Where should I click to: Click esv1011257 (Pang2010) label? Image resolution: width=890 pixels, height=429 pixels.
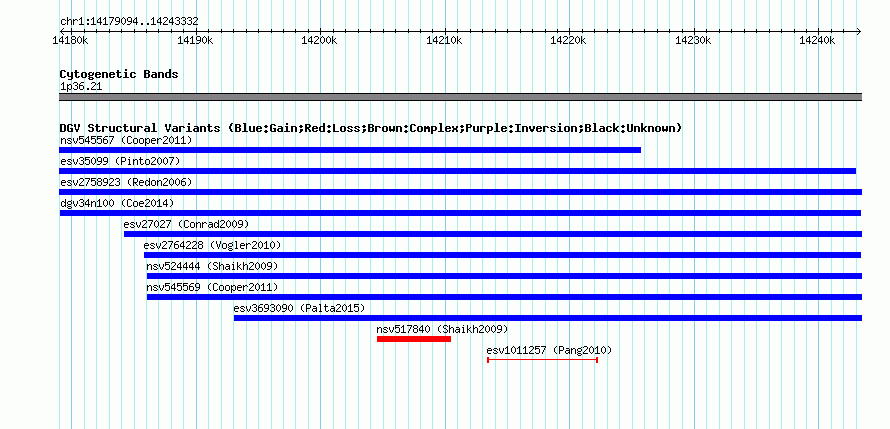click(x=549, y=350)
